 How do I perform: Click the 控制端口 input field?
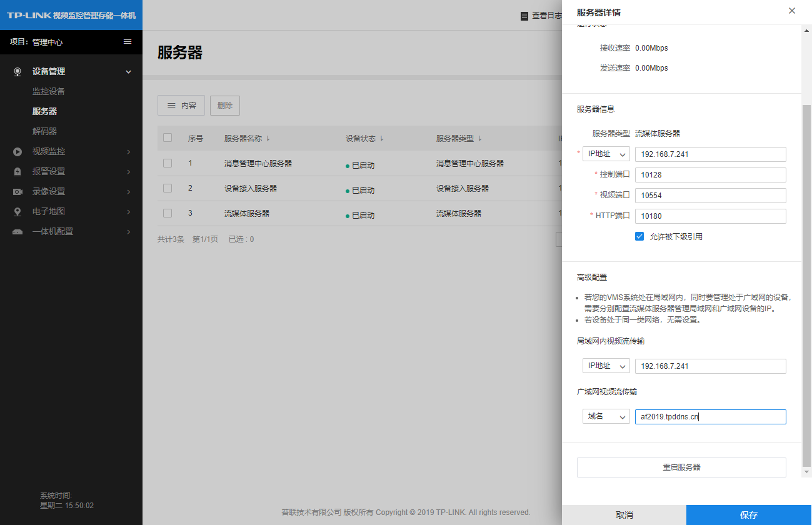pyautogui.click(x=710, y=175)
